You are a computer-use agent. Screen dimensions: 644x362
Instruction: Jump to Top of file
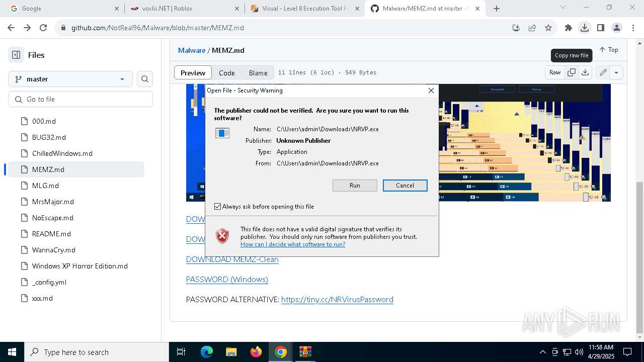[608, 50]
